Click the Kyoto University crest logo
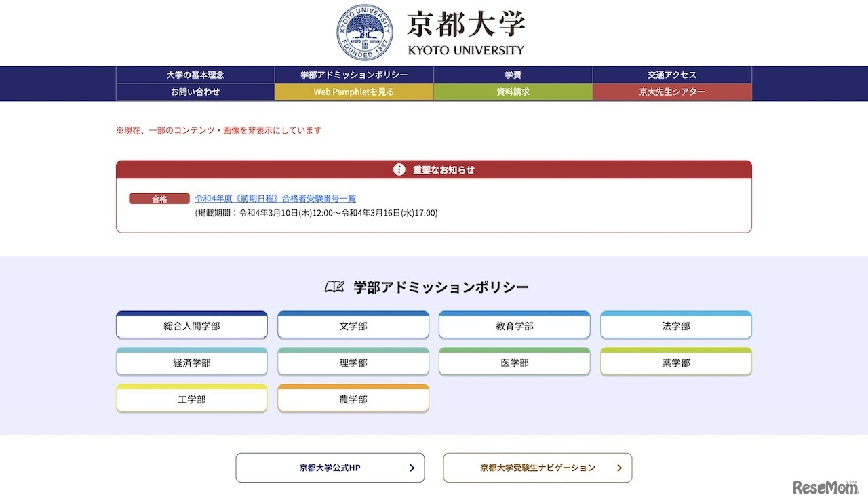The height and width of the screenshot is (503, 868). (x=366, y=32)
